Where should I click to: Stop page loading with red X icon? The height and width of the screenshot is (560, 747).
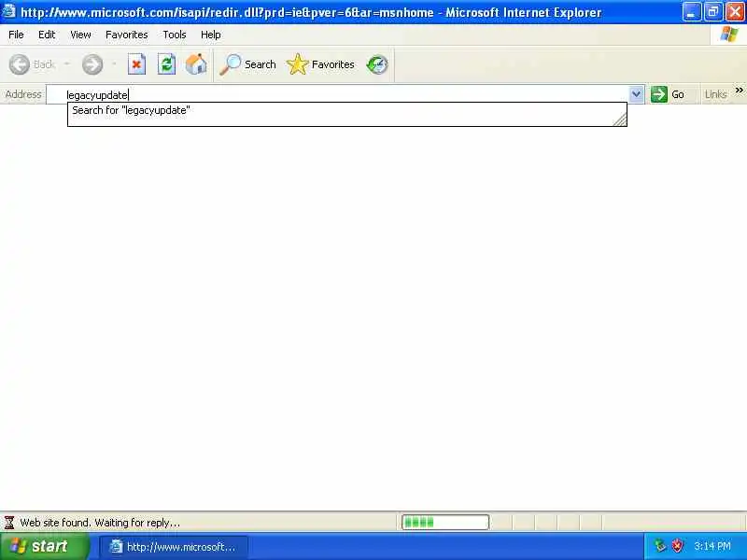point(136,64)
